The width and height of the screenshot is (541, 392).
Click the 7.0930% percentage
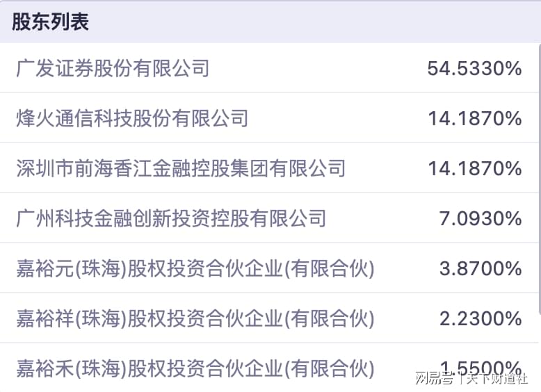click(480, 218)
